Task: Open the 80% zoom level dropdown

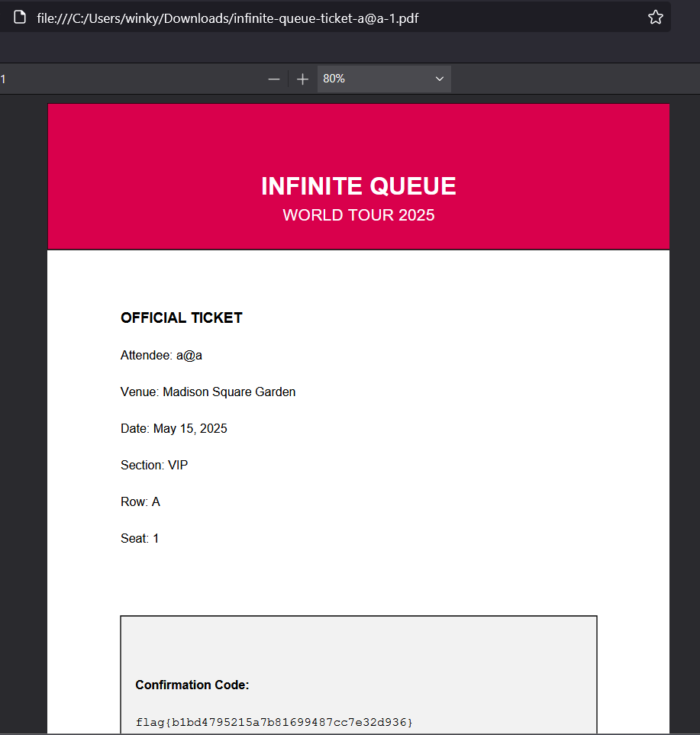Action: coord(384,79)
